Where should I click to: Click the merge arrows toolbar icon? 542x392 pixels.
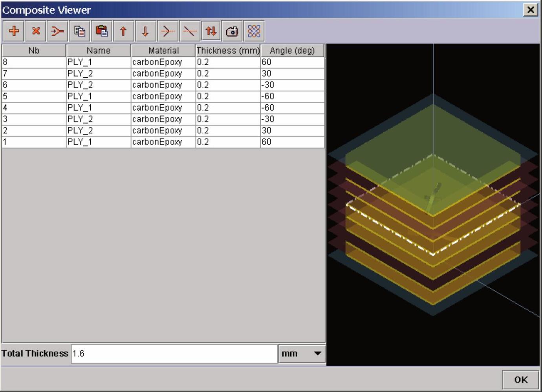57,31
